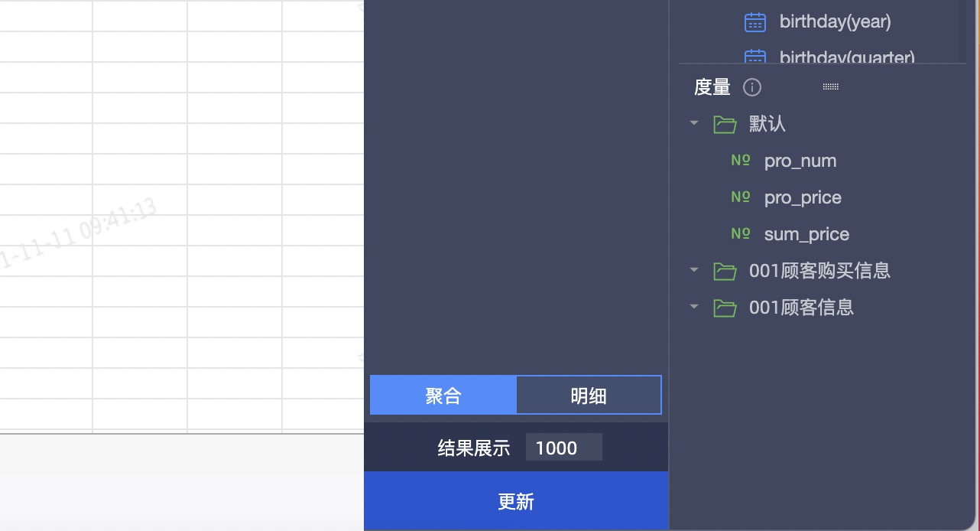Select the sum_price measure label

[x=806, y=234]
